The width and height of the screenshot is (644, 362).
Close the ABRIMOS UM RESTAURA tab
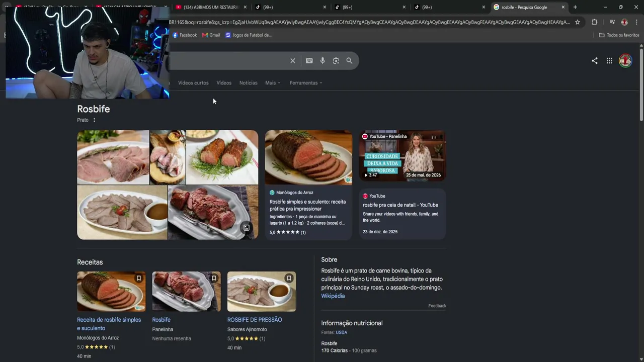coord(245,7)
